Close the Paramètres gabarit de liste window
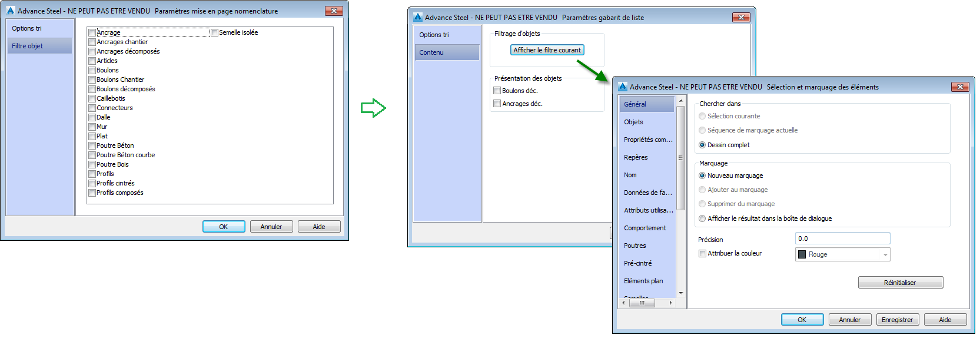Image resolution: width=980 pixels, height=338 pixels. (x=741, y=17)
